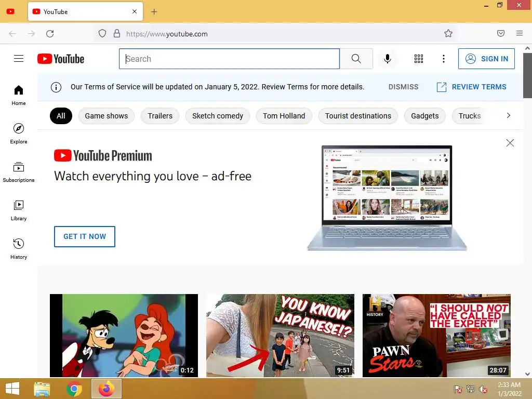Go to Home in the sidebar
Viewport: 532px width, 399px height.
(19, 96)
